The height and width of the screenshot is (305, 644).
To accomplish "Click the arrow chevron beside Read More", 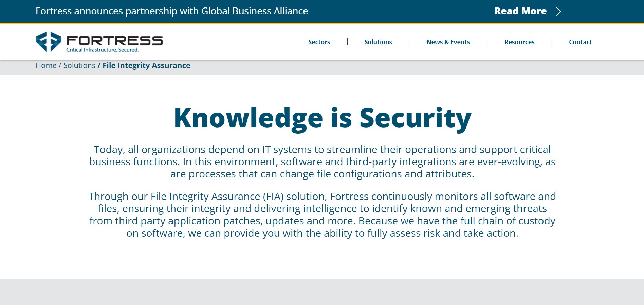I will (558, 11).
